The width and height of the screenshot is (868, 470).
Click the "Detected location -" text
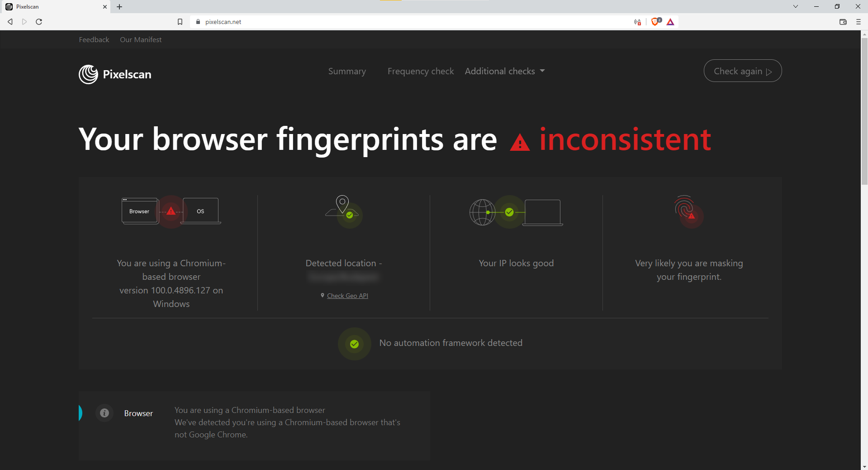coord(344,263)
